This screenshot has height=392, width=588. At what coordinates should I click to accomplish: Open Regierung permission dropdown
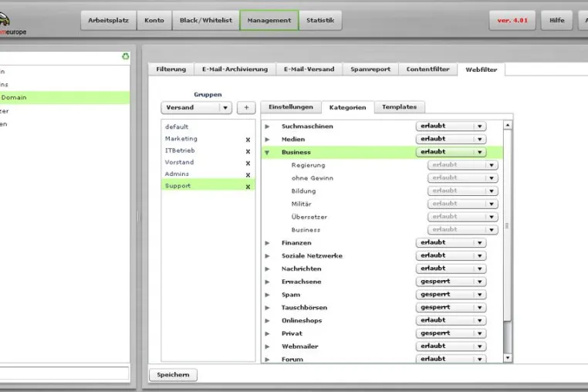tap(463, 164)
